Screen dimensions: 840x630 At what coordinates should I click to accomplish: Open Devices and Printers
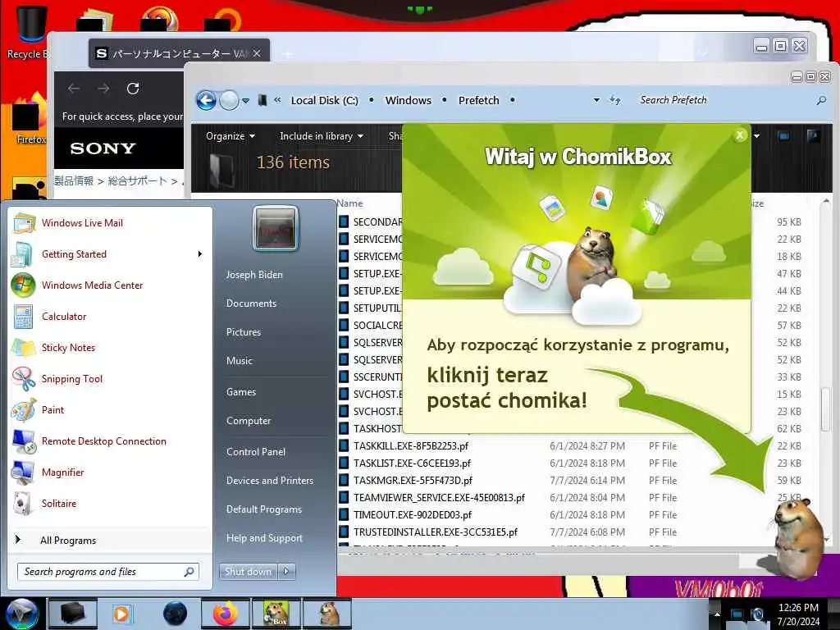(x=269, y=481)
